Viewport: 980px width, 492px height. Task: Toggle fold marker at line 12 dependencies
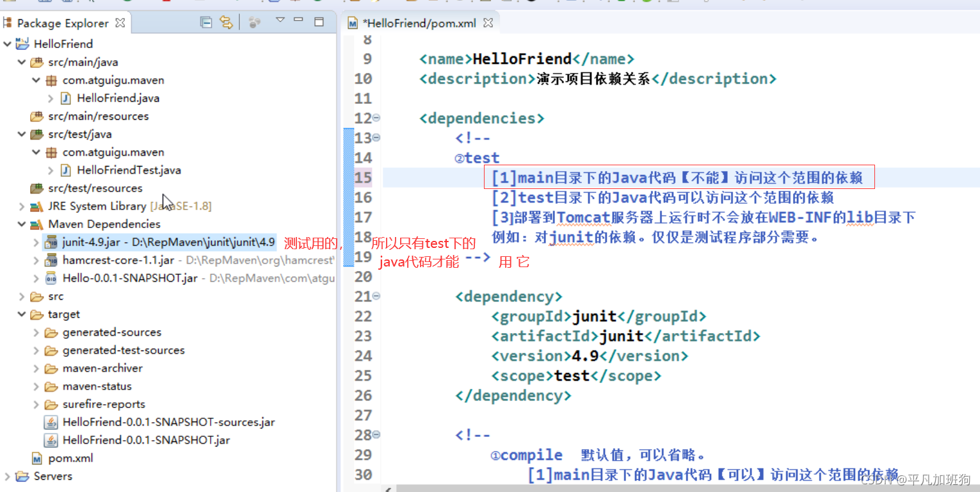tap(376, 118)
